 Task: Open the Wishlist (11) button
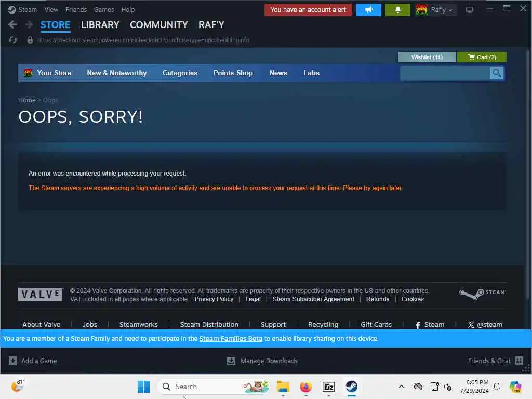click(x=427, y=57)
